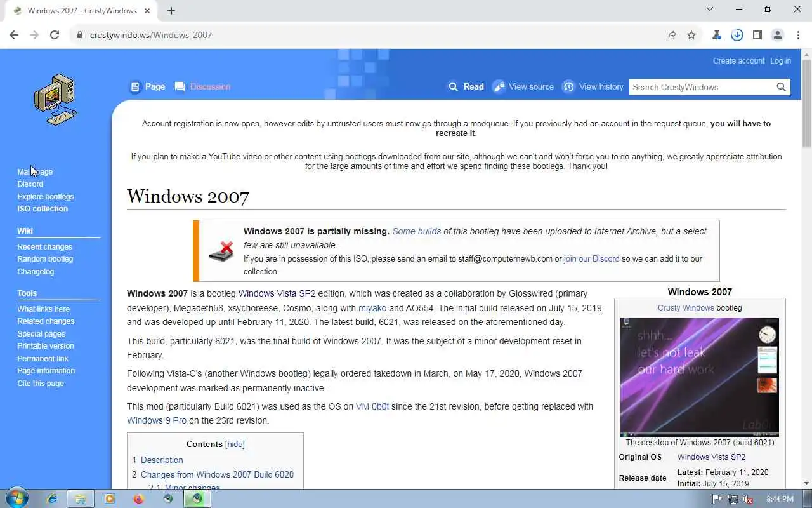Image resolution: width=812 pixels, height=508 pixels.
Task: Open the Windows 9 Pro link
Action: [157, 420]
